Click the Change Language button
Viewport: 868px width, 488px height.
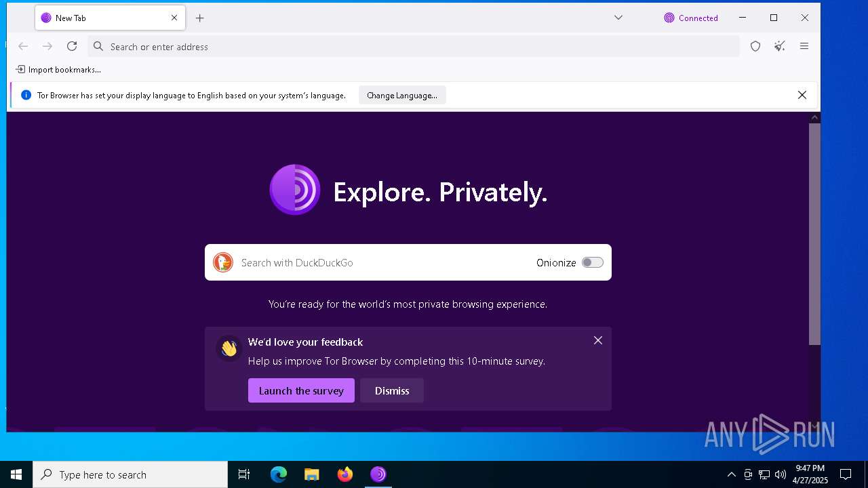tap(402, 96)
